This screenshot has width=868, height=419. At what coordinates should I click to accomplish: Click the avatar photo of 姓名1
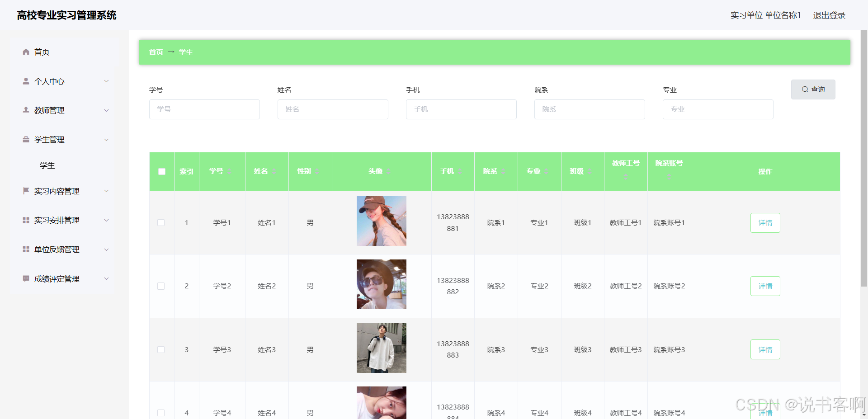click(382, 221)
